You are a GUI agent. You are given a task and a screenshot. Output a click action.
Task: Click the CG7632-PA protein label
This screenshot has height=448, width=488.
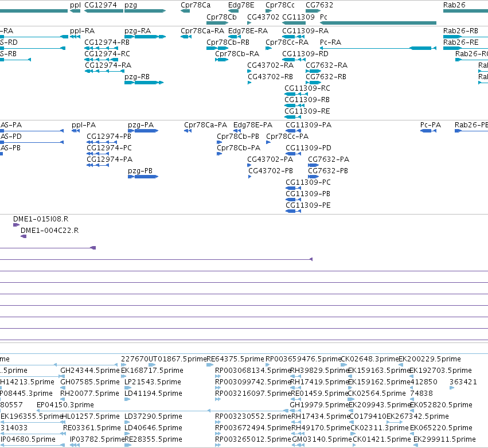[x=329, y=159]
